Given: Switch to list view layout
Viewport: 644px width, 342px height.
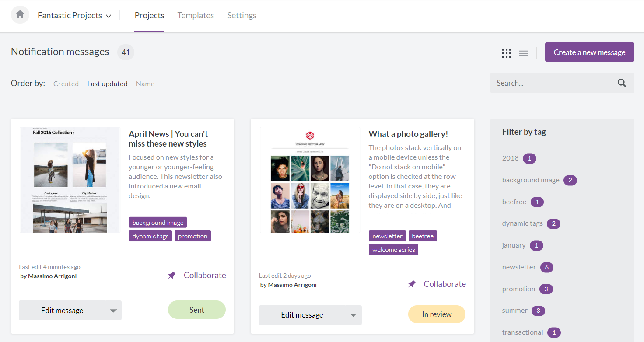Looking at the screenshot, I should [524, 53].
